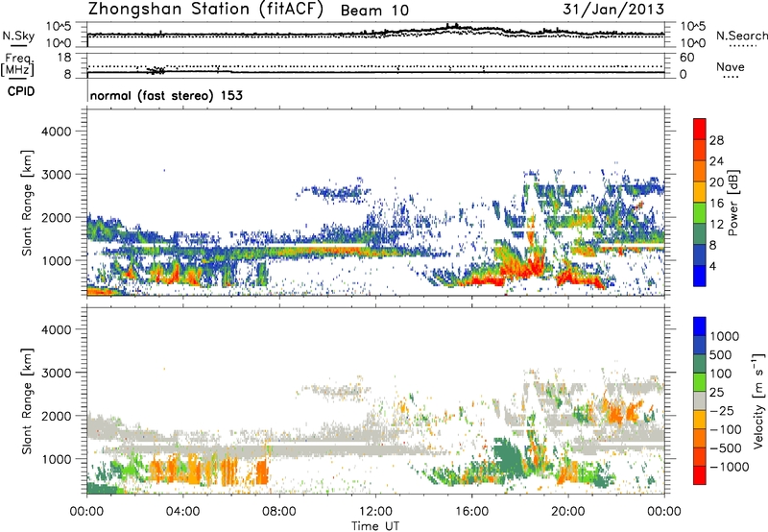Click the '04:00' time axis tick
The height and width of the screenshot is (532, 768).
point(182,512)
